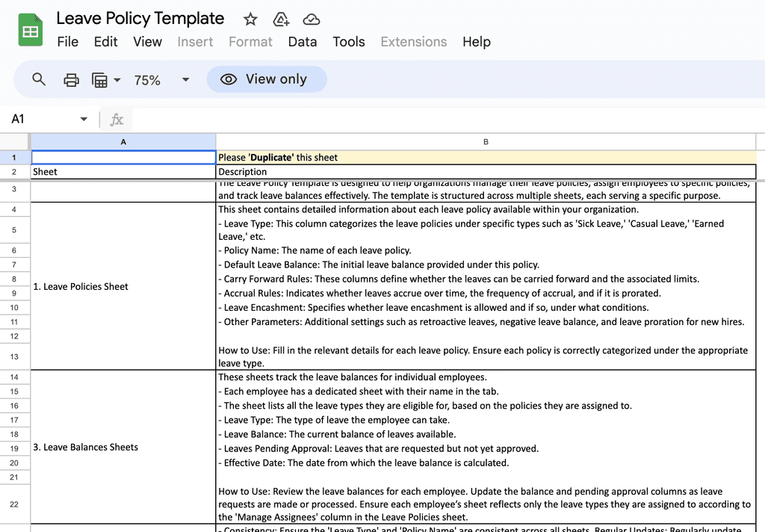Open search with the magnifier icon
Screen dimensions: 765x532
pyautogui.click(x=38, y=79)
